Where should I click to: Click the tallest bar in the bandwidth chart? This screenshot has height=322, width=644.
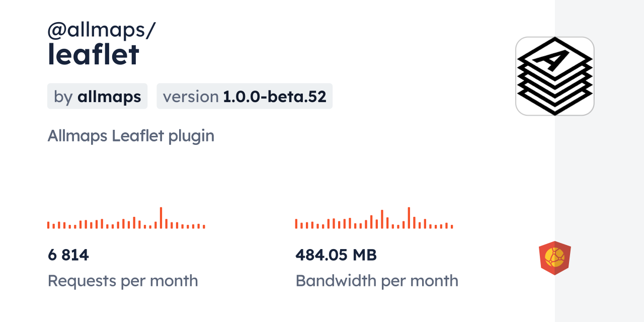tap(409, 218)
